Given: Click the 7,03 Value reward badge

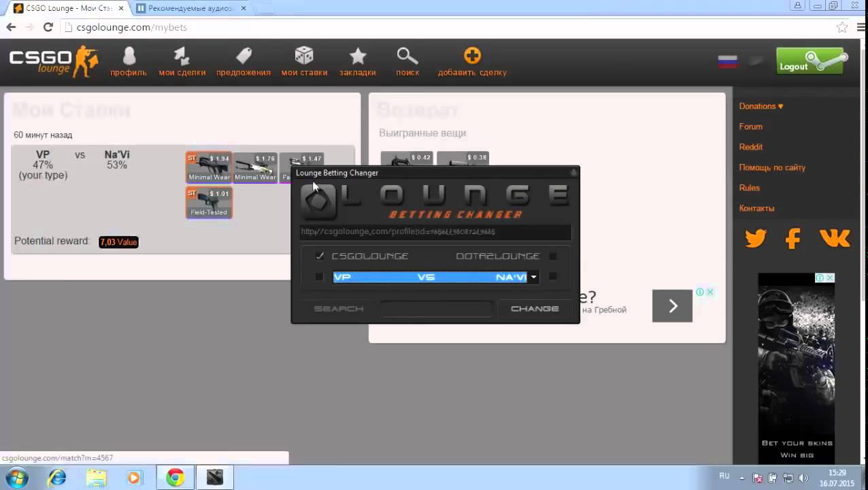Looking at the screenshot, I should coord(118,242).
